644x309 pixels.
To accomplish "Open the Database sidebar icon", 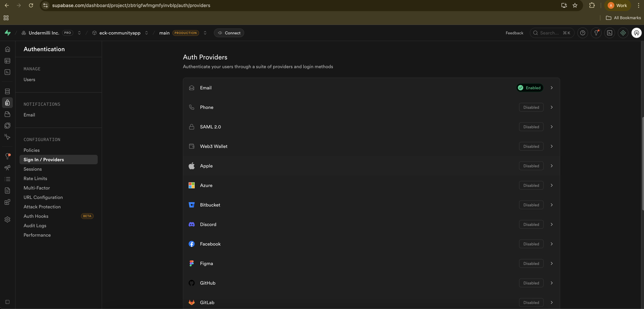I will pyautogui.click(x=8, y=91).
